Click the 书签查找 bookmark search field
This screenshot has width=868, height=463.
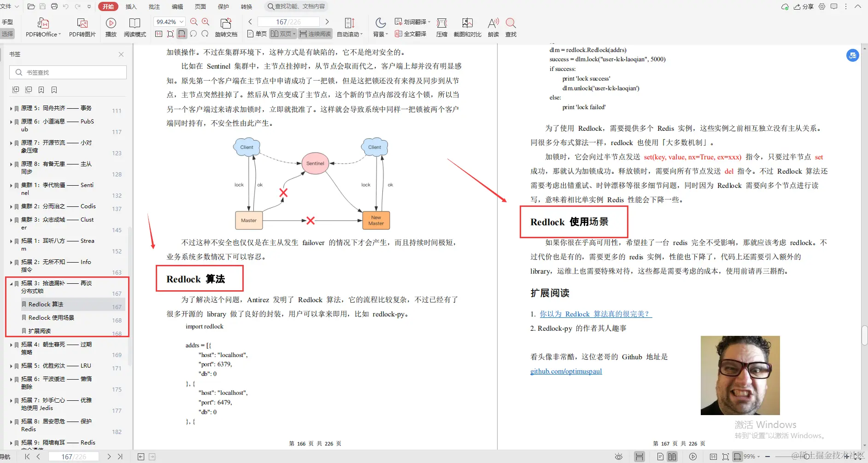coord(68,72)
